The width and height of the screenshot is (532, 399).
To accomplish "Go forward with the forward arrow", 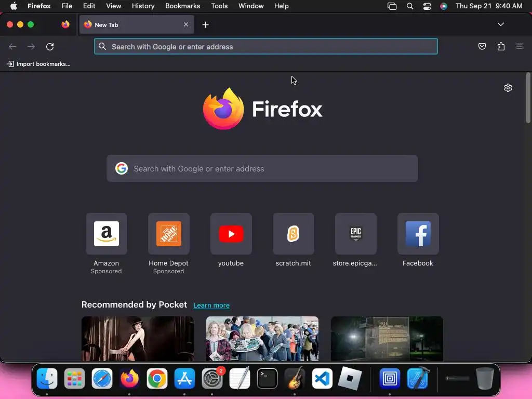I will pos(31,46).
